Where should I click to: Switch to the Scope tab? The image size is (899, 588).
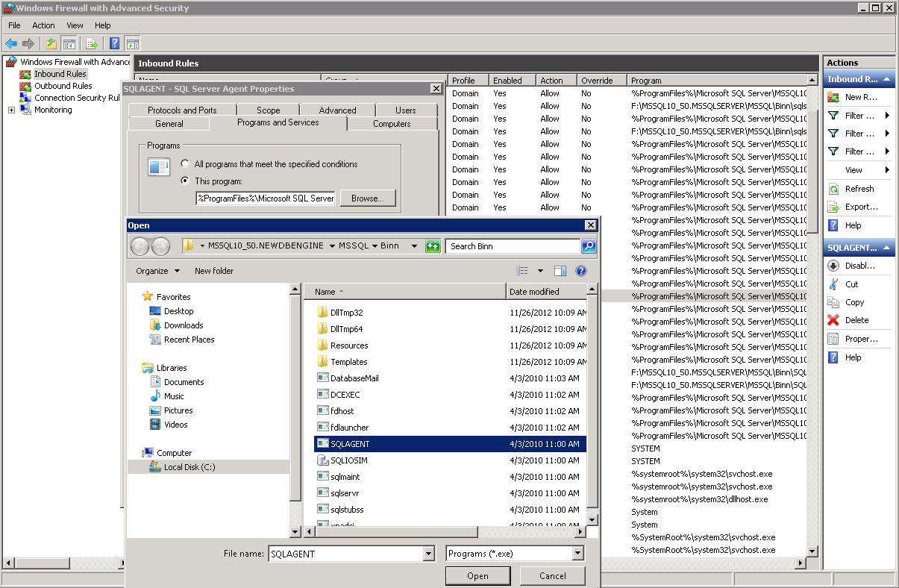click(x=269, y=110)
